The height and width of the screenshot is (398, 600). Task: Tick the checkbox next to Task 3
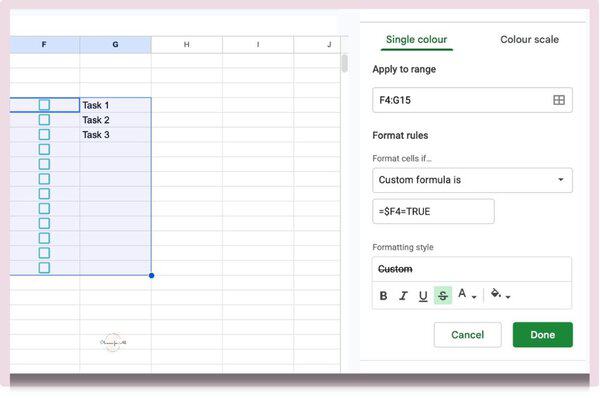44,135
